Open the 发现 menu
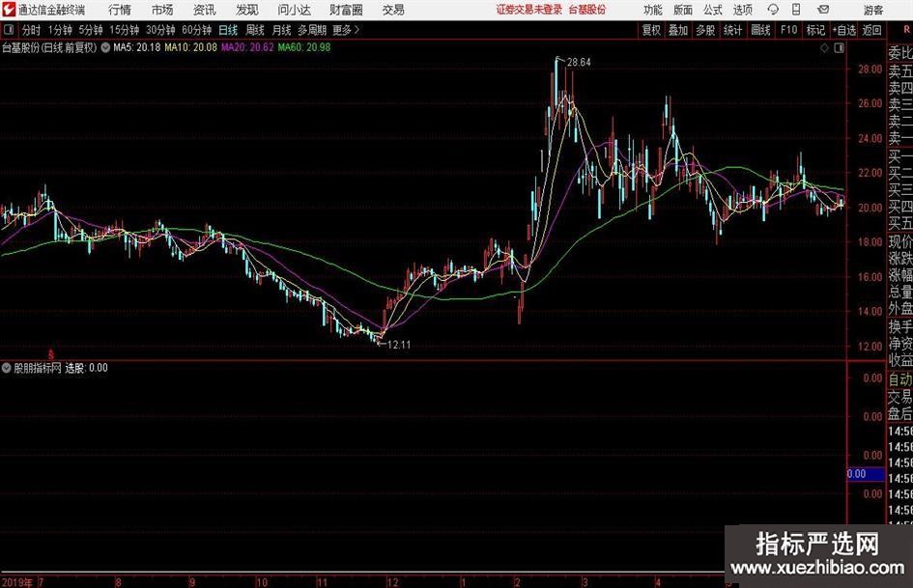 pos(247,10)
